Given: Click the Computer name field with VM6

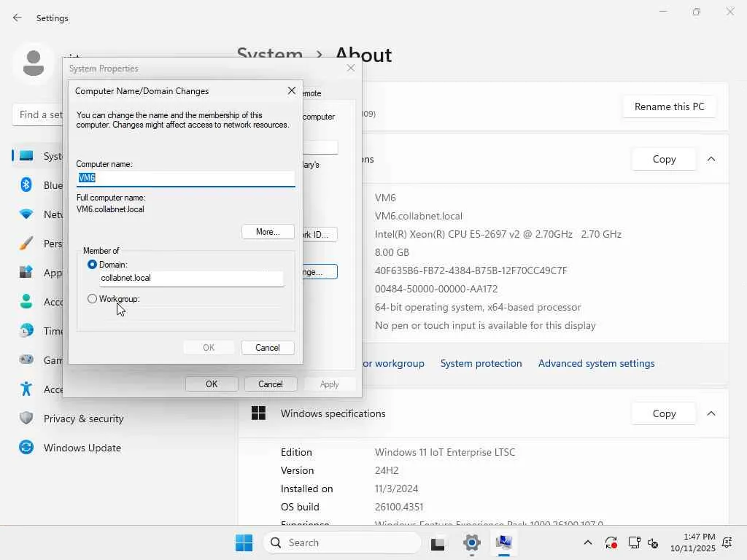Looking at the screenshot, I should (x=185, y=178).
